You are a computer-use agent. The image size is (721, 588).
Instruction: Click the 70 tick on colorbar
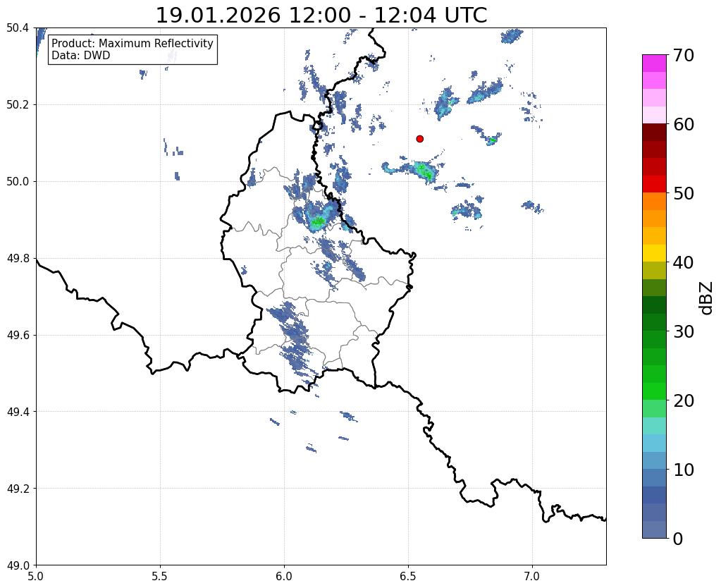pyautogui.click(x=684, y=55)
